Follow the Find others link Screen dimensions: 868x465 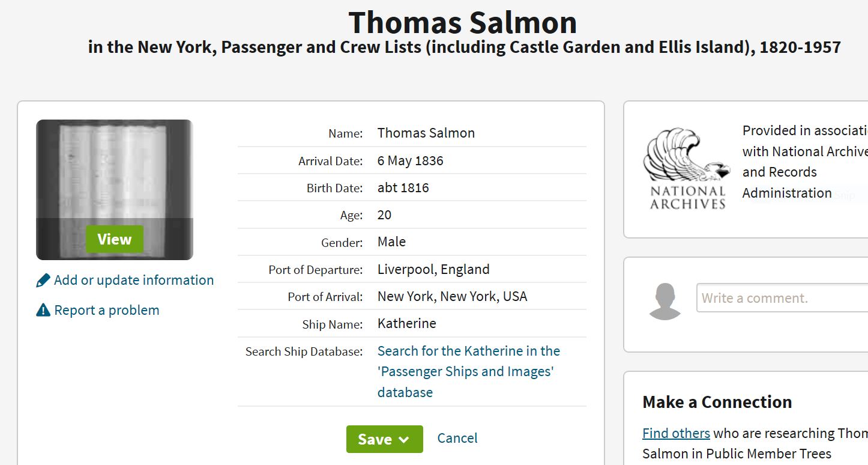point(676,433)
